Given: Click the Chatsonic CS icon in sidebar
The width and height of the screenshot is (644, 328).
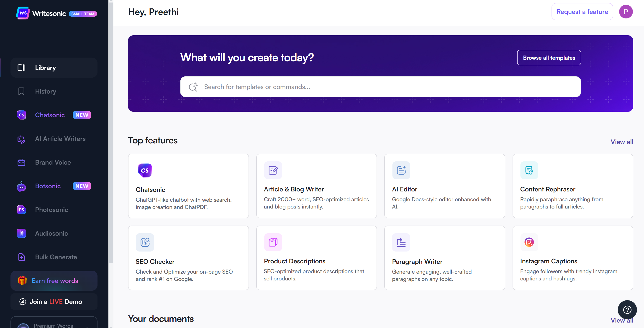Looking at the screenshot, I should coord(21,115).
